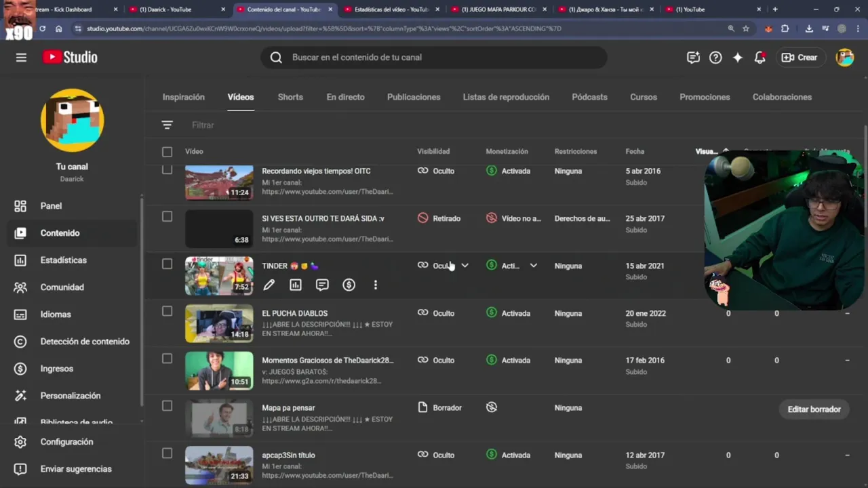868x488 pixels.
Task: Check the Mapa pa pensar checkbox
Action: [167, 406]
